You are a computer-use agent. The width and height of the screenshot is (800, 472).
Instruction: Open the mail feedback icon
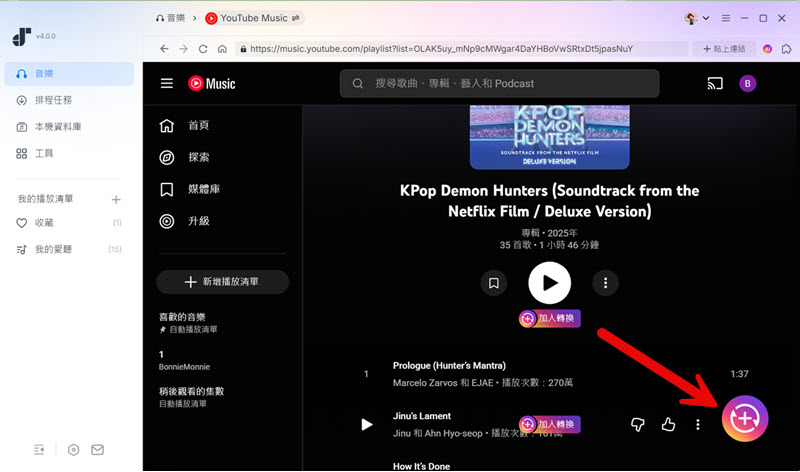coord(97,450)
